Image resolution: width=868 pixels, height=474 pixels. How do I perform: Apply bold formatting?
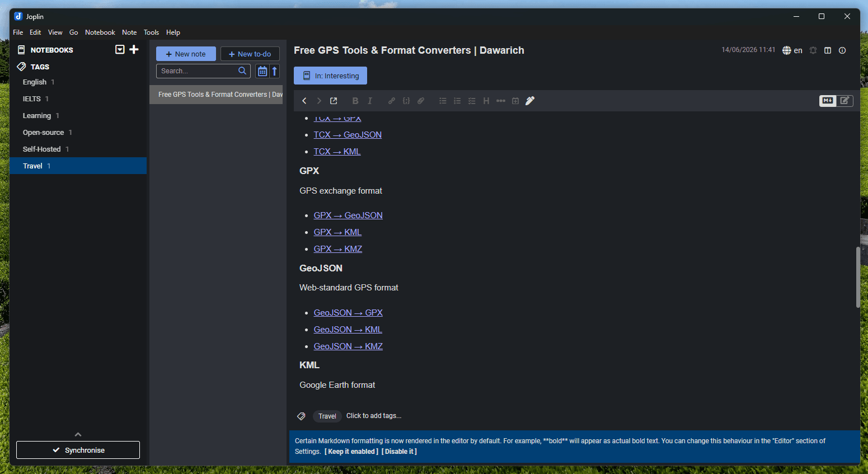[x=355, y=101]
